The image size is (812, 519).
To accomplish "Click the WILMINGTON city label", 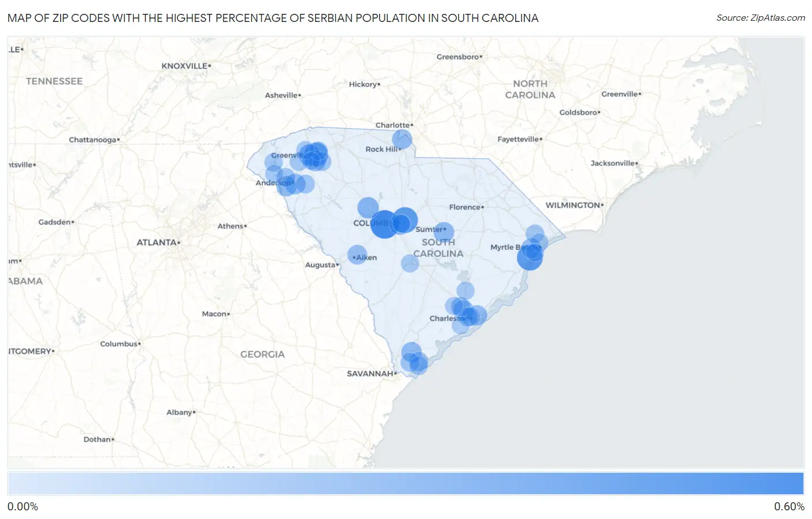I will pyautogui.click(x=575, y=205).
